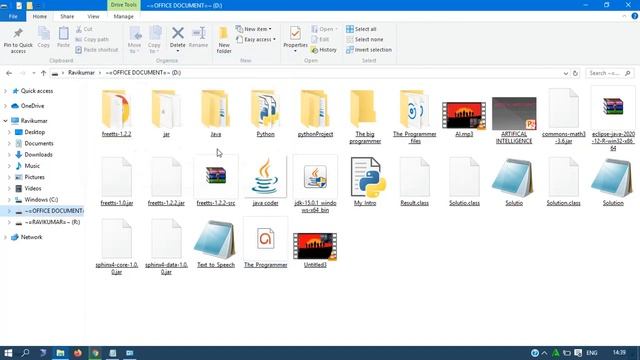
Task: Switch to the Manage ribbon tab
Action: [x=123, y=16]
